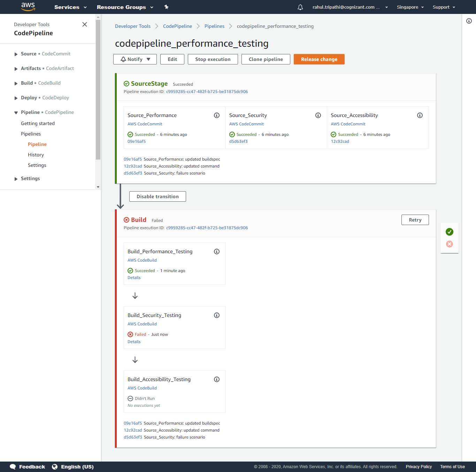476x472 pixels.
Task: Open commit 12c92cad in Source_Accessibility card
Action: 340,141
